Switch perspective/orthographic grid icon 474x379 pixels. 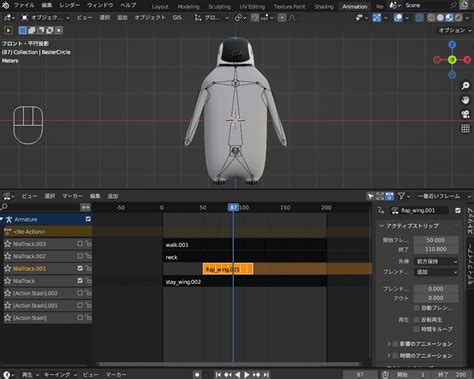click(x=465, y=128)
